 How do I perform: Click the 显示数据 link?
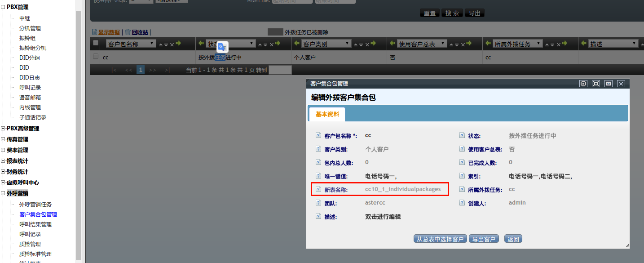coord(109,32)
